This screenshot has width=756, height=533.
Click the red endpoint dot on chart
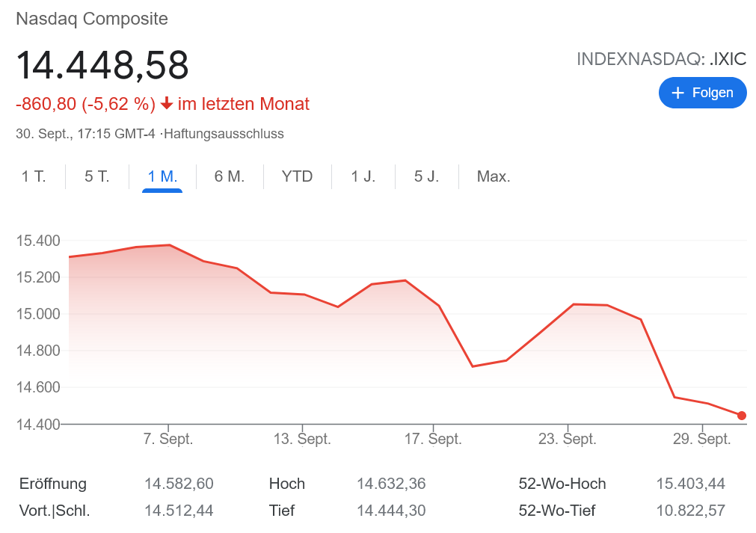click(741, 416)
